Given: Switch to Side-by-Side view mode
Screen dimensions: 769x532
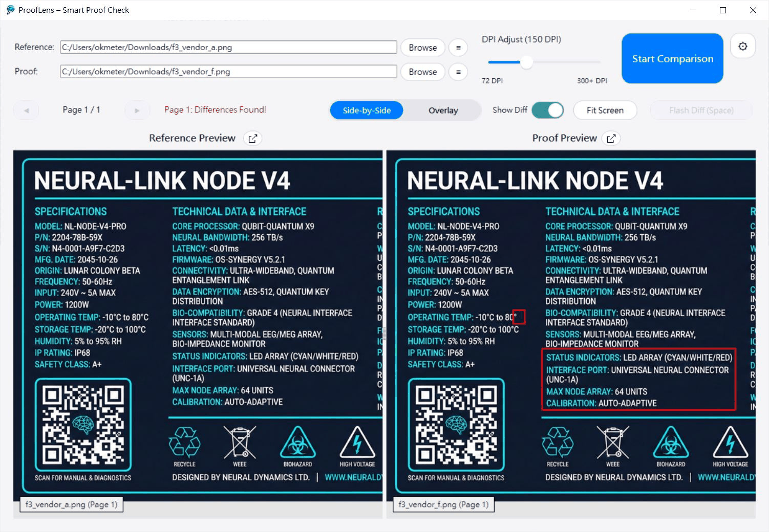Looking at the screenshot, I should tap(367, 110).
